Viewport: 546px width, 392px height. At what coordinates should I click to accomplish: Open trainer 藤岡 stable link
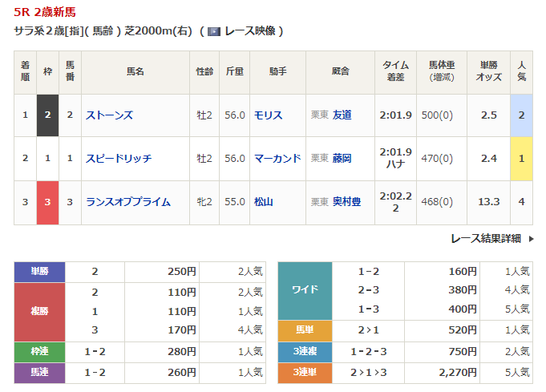tap(342, 159)
